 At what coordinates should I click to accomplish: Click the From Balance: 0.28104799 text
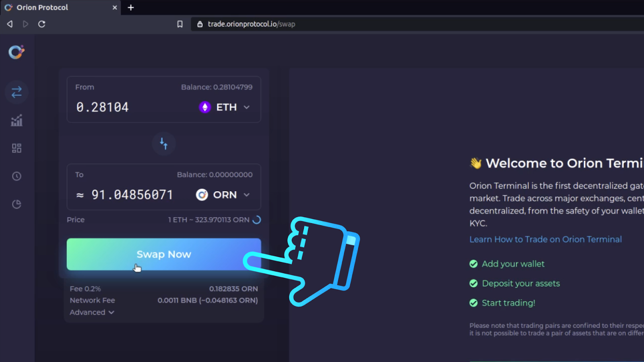(217, 87)
